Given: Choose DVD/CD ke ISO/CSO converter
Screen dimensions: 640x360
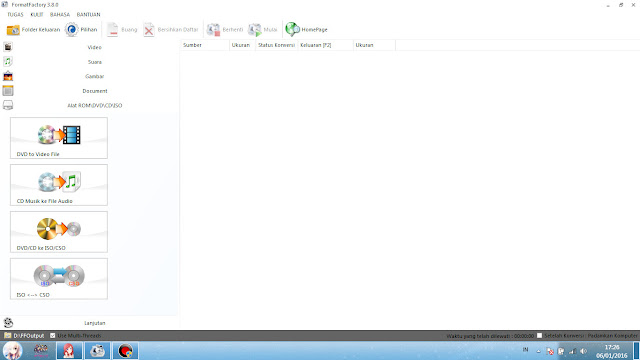Looking at the screenshot, I should [x=59, y=232].
